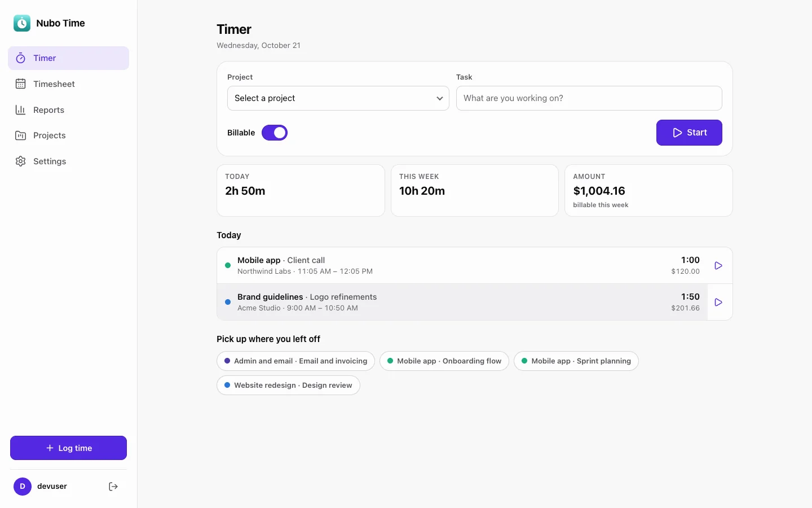The image size is (812, 508).
Task: Open Reports bar chart icon
Action: tap(21, 110)
